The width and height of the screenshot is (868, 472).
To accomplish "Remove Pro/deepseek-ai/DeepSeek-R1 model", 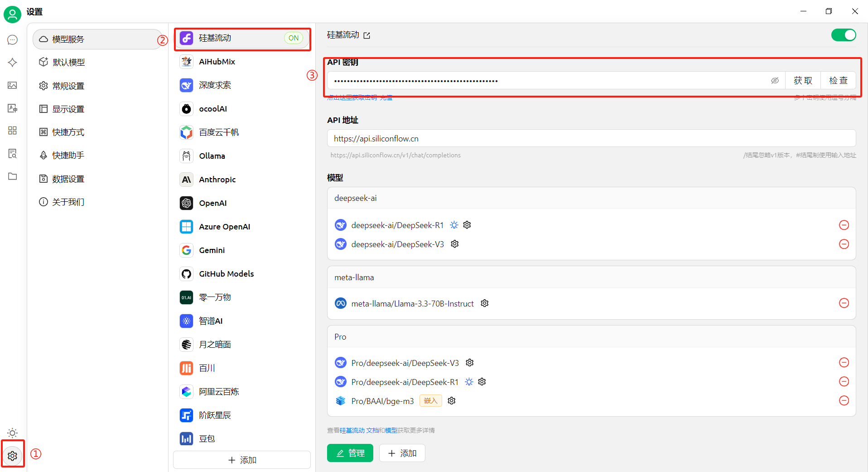I will (844, 381).
